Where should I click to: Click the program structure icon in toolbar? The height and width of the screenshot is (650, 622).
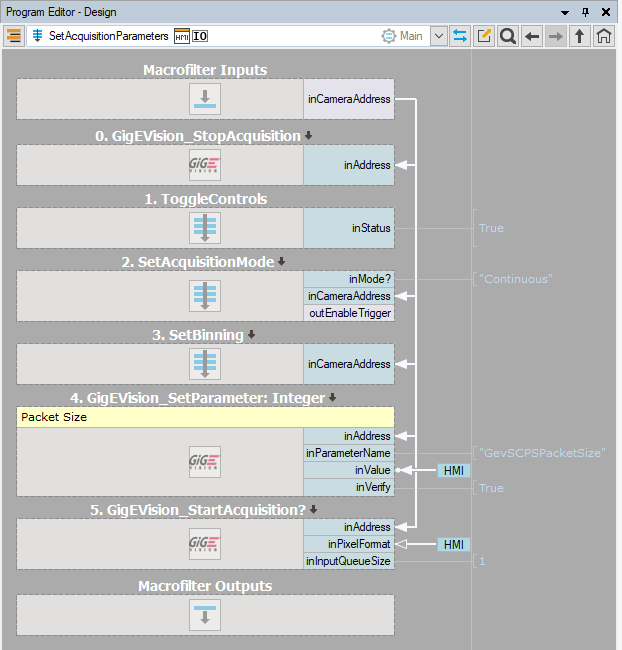(x=14, y=36)
